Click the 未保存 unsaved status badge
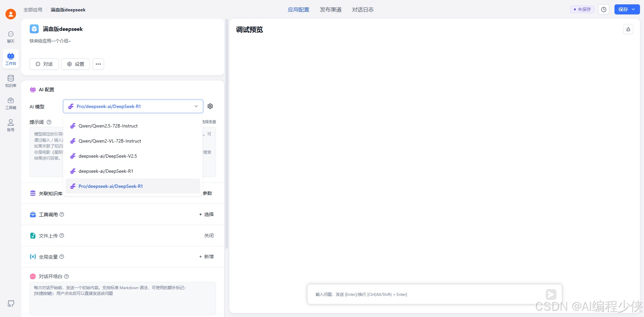This screenshot has width=644, height=317. point(582,9)
